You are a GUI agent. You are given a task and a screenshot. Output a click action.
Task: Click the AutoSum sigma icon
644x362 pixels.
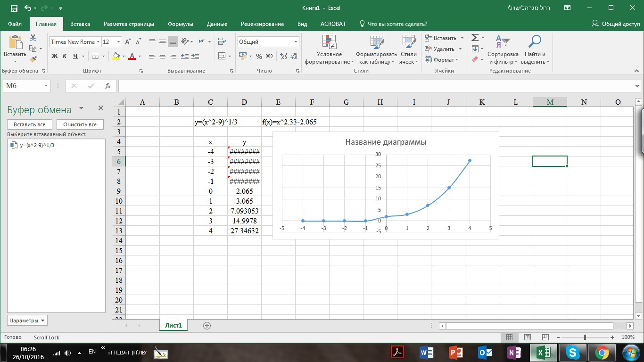475,38
